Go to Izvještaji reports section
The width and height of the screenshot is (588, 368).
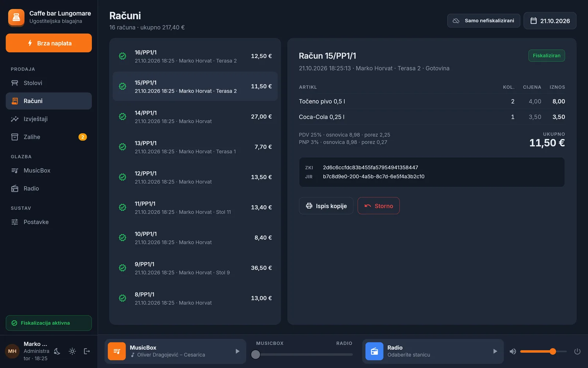49,119
